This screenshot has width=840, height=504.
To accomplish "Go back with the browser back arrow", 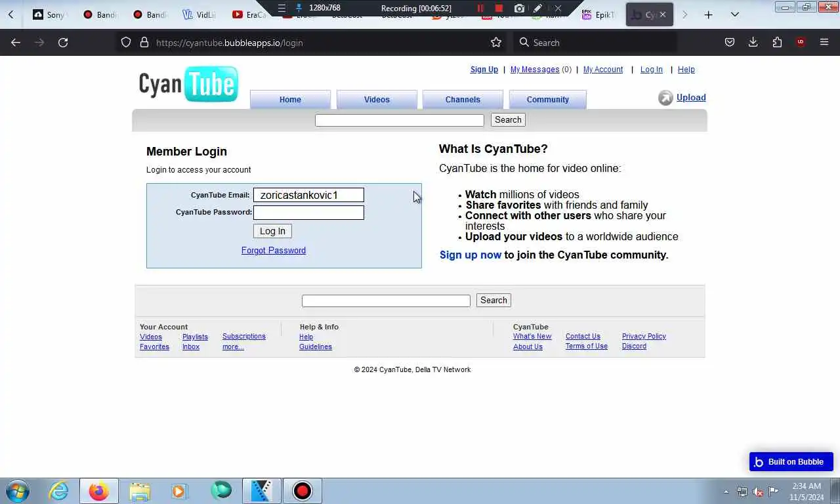I will [x=16, y=43].
